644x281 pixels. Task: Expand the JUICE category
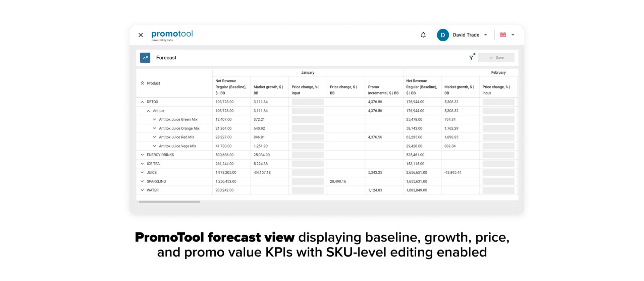142,173
